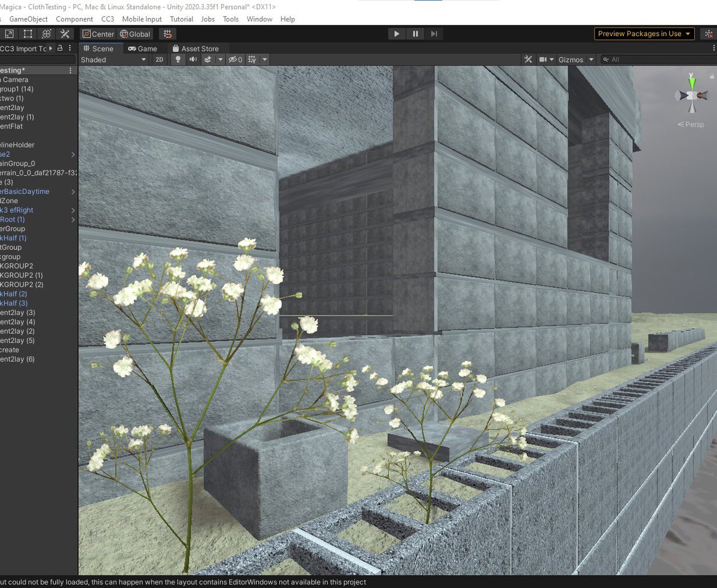Toggle the Persp projection label
Image resolution: width=717 pixels, height=588 pixels.
pyautogui.click(x=691, y=124)
